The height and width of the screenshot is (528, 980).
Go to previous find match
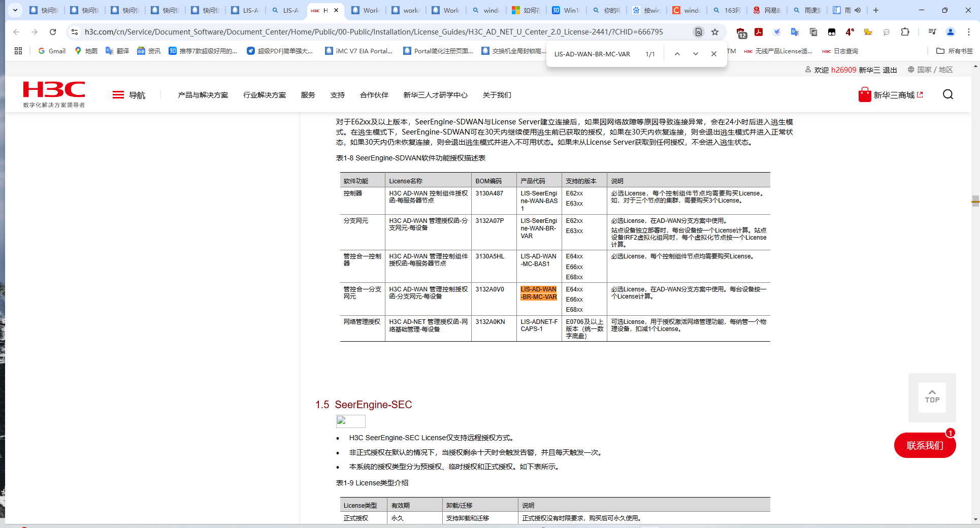pyautogui.click(x=677, y=54)
